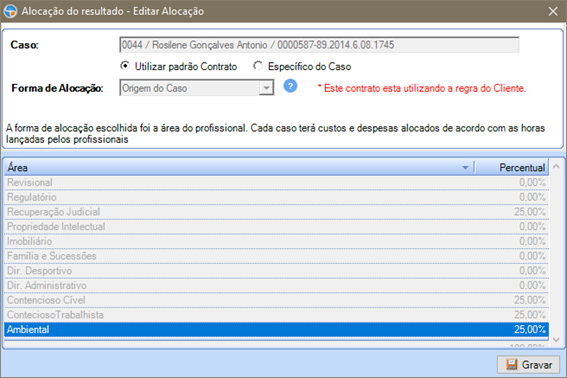Sort by the Área column header
Viewport: 567px width, 378px height.
[239, 167]
